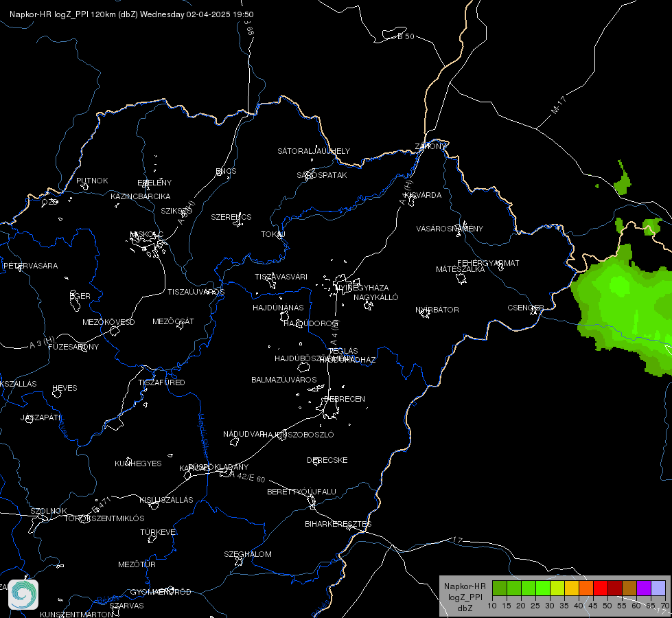Click the PUTNOK label
The height and width of the screenshot is (618, 672).
tap(92, 181)
